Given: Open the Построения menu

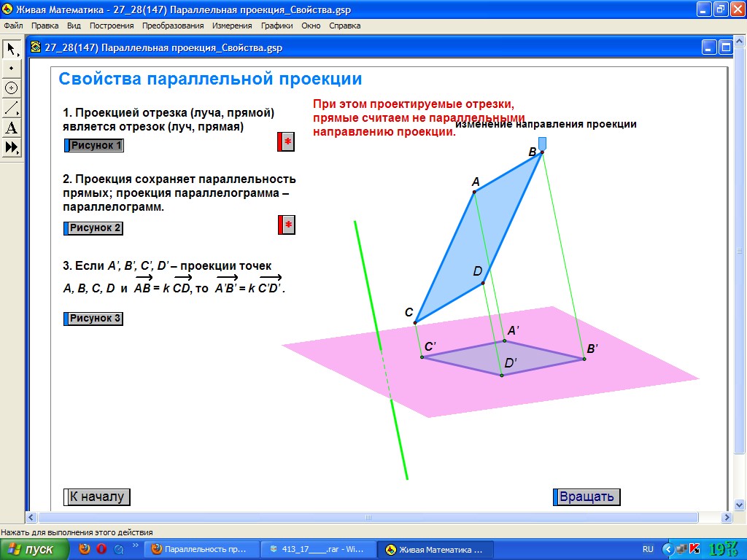Looking at the screenshot, I should [x=112, y=26].
